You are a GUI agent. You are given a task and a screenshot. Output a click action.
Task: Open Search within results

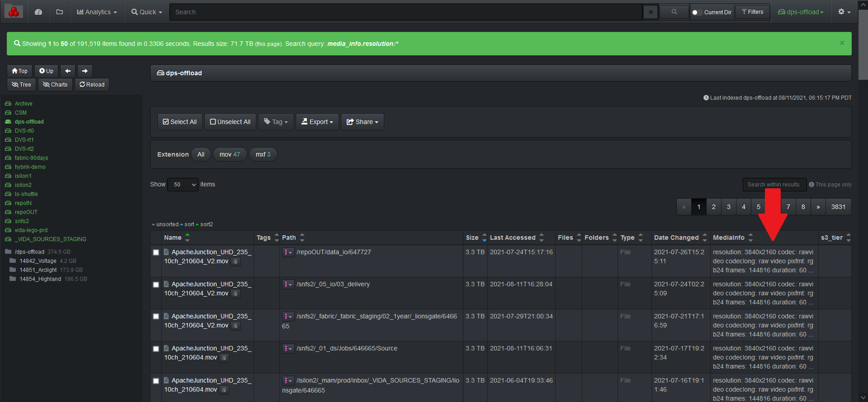774,184
